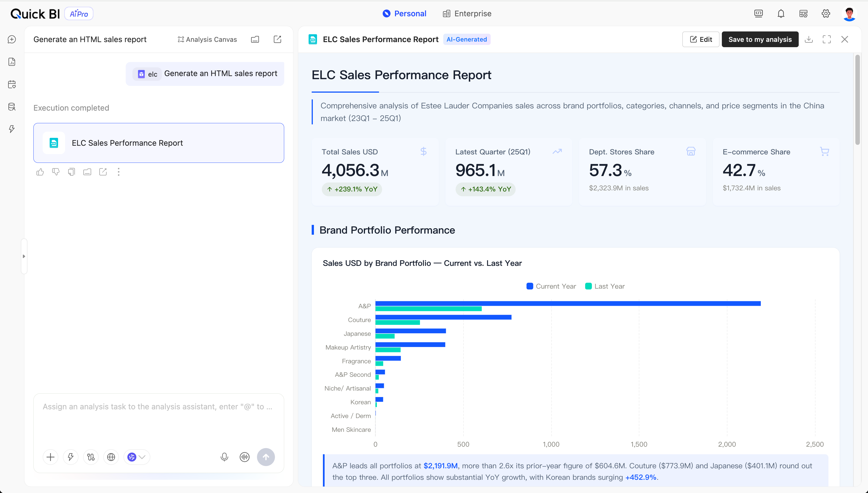The image size is (868, 493).
Task: Click the new chat icon in left sidebar
Action: coord(12,39)
